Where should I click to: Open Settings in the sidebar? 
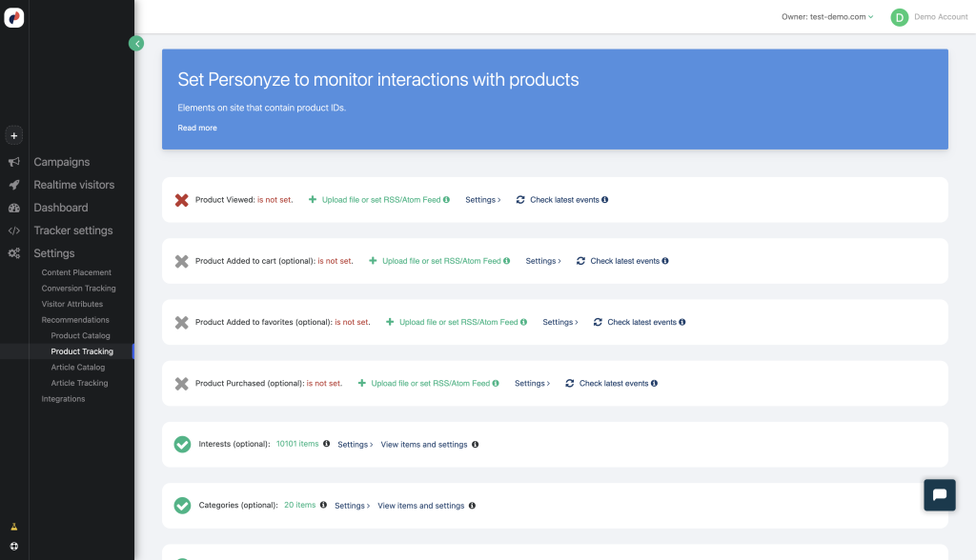54,253
